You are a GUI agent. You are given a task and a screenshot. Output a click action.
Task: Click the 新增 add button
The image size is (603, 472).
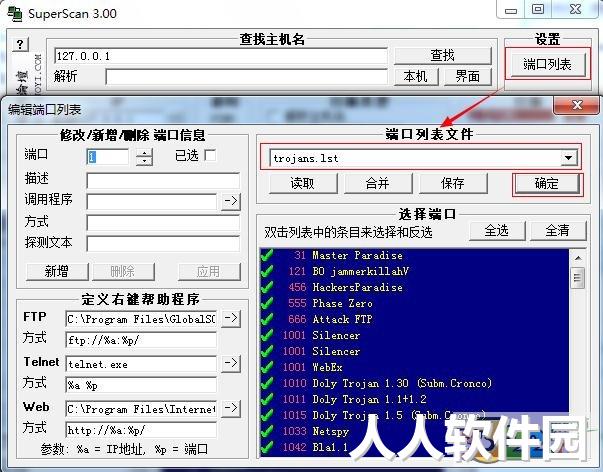57,272
